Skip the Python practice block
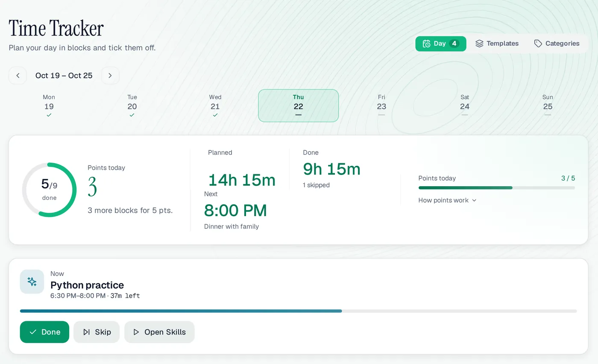The image size is (598, 364). click(97, 332)
